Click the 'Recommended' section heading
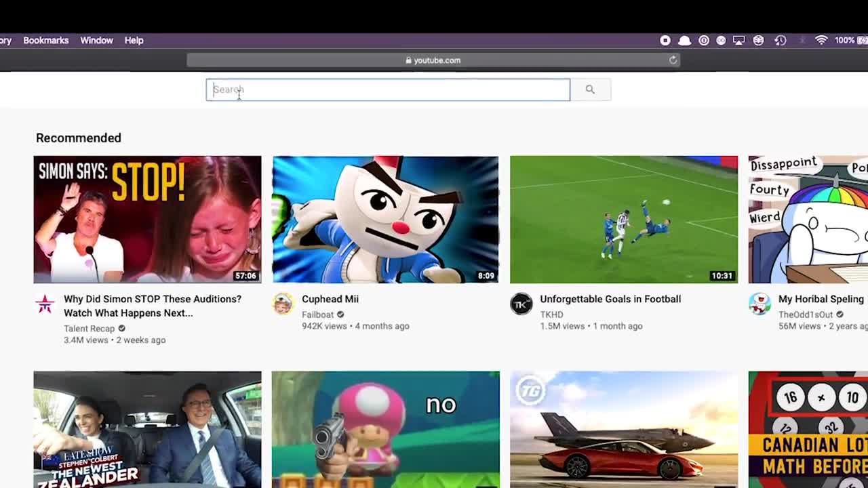This screenshot has width=868, height=488. point(79,138)
